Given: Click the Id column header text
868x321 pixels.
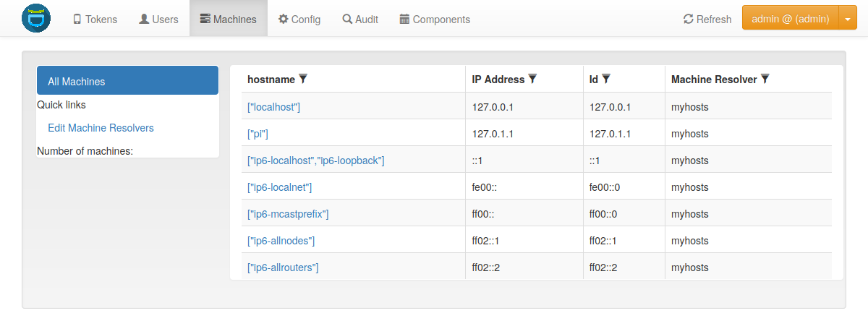Looking at the screenshot, I should [x=594, y=79].
